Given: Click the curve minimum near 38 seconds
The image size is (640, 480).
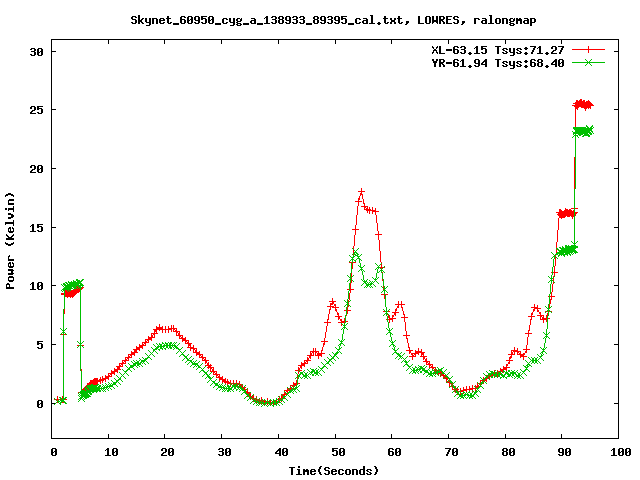Looking at the screenshot, I should (x=268, y=402).
